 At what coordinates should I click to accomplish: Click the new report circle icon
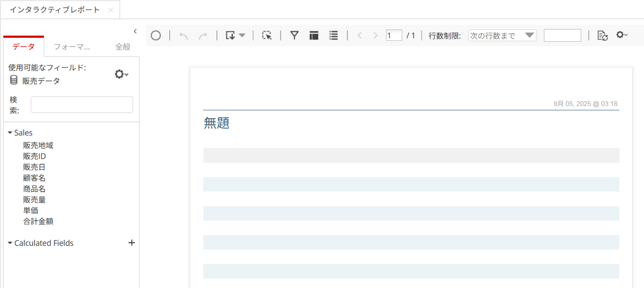coord(156,35)
